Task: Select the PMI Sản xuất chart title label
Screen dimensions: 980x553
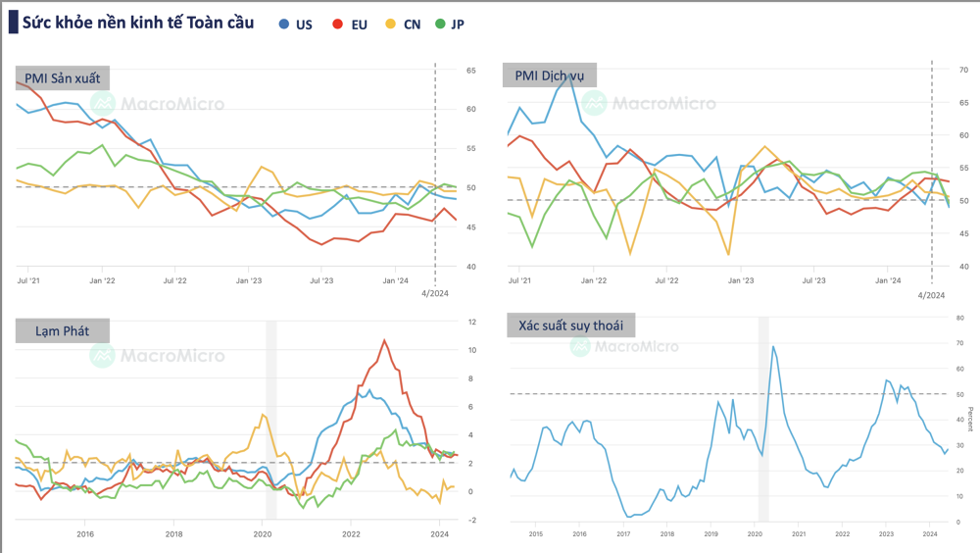Action: tap(62, 78)
